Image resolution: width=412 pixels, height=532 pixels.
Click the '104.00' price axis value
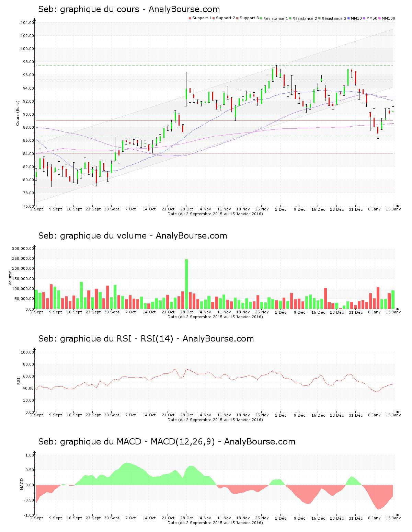(x=27, y=23)
